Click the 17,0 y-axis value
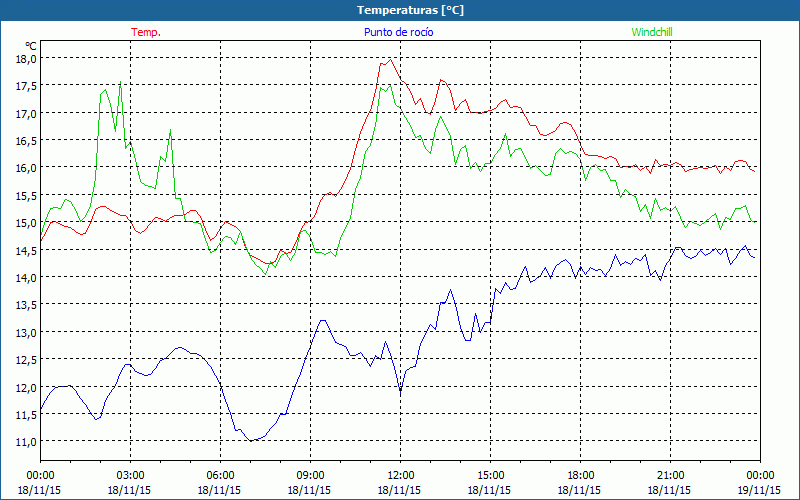This screenshot has width=800, height=500. pos(26,113)
